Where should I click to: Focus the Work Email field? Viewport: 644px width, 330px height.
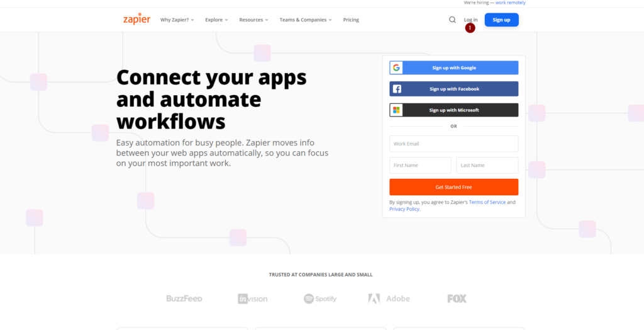(x=454, y=144)
